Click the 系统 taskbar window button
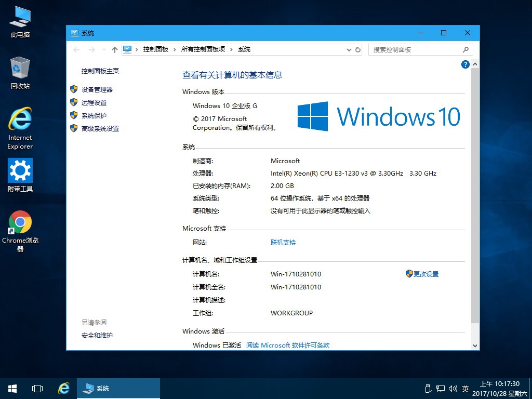Image resolution: width=532 pixels, height=399 pixels. coord(118,389)
